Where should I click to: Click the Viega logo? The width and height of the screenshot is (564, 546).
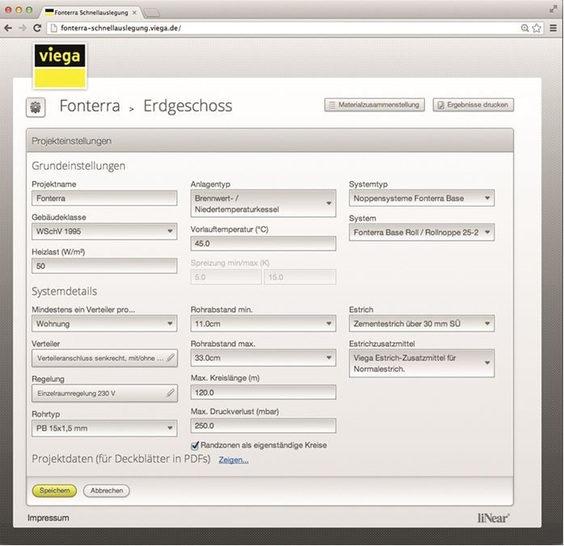[60, 66]
